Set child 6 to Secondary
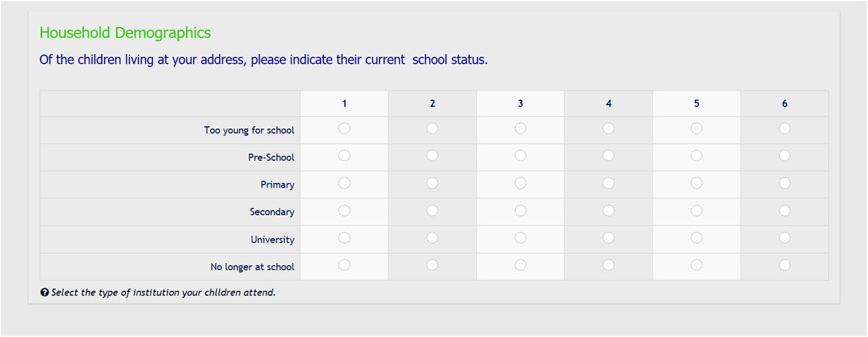 point(785,210)
